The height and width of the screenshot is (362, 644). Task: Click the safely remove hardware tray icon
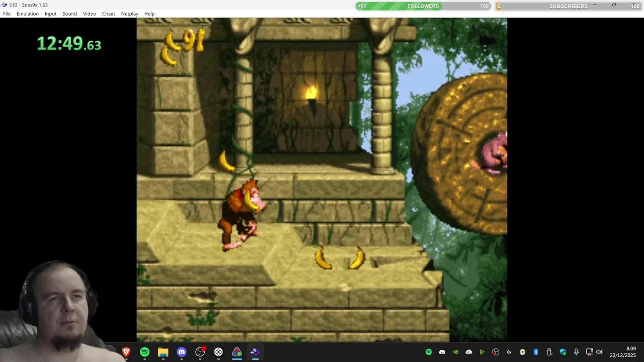[549, 352]
